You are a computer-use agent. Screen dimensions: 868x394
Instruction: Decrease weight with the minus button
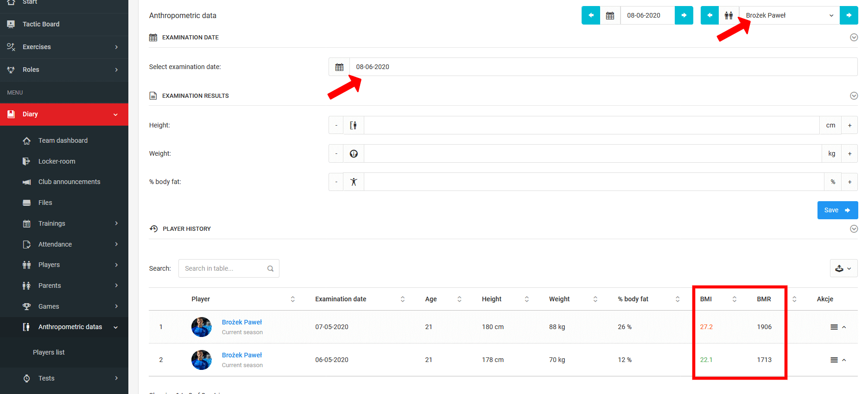click(336, 153)
